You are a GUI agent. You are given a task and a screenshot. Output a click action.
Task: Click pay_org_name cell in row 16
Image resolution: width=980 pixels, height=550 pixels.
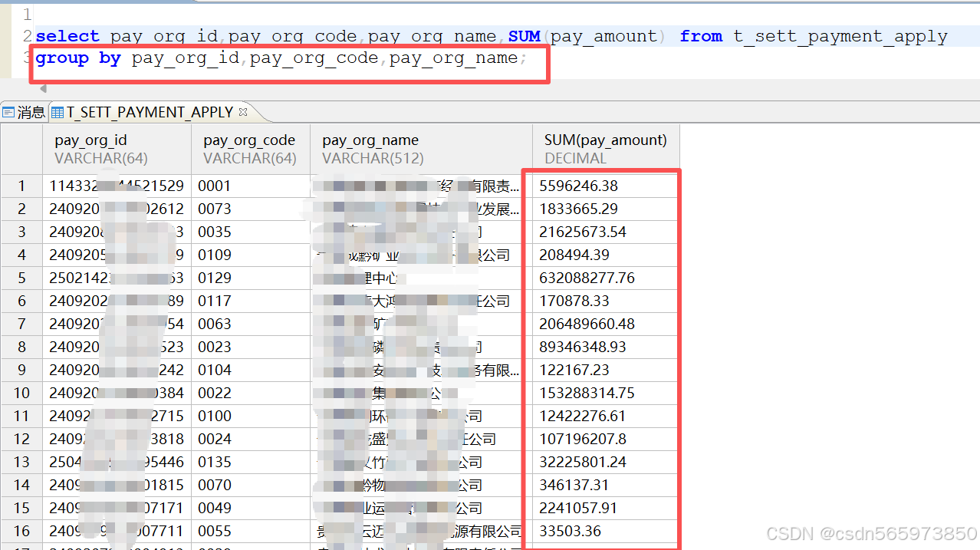click(421, 531)
